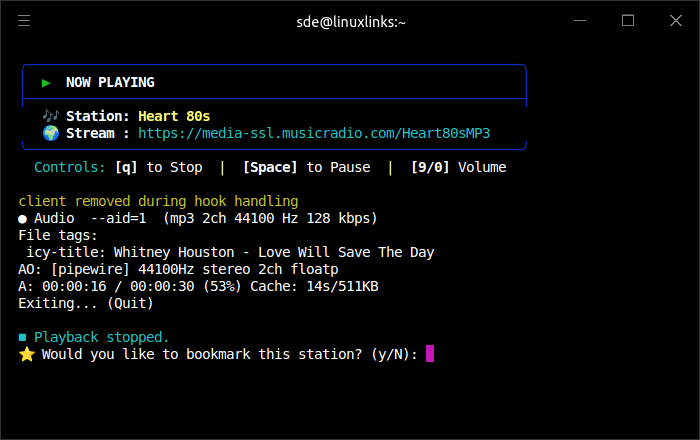Screen dimensions: 700x440
Task: Open the Heart80sMP3 stream URL
Action: 314,133
